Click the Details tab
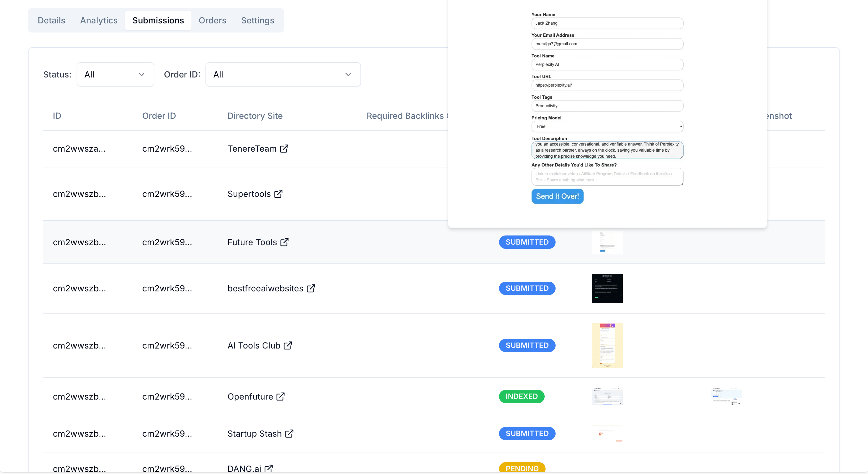The width and height of the screenshot is (868, 474). click(51, 20)
